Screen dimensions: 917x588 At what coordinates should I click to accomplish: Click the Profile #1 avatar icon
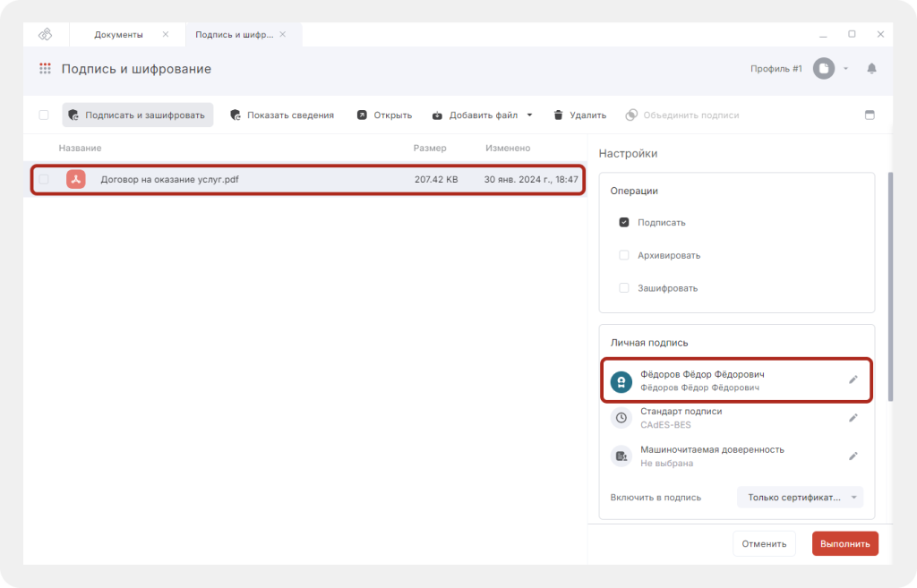click(823, 69)
